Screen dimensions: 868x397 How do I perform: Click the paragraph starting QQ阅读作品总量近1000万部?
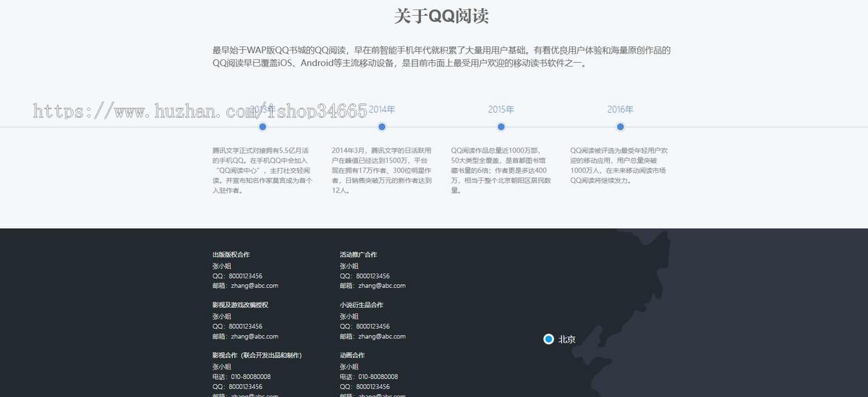[501, 171]
